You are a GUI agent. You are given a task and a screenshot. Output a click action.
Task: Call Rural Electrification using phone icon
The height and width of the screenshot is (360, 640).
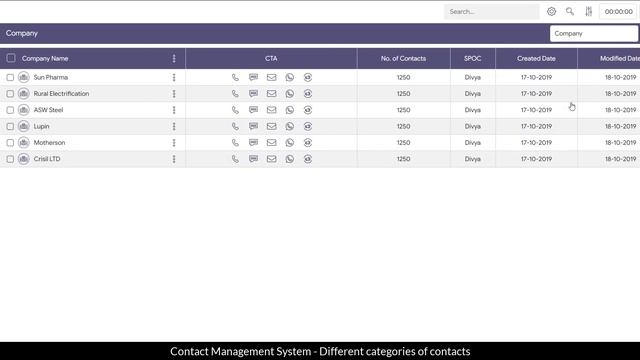click(235, 93)
